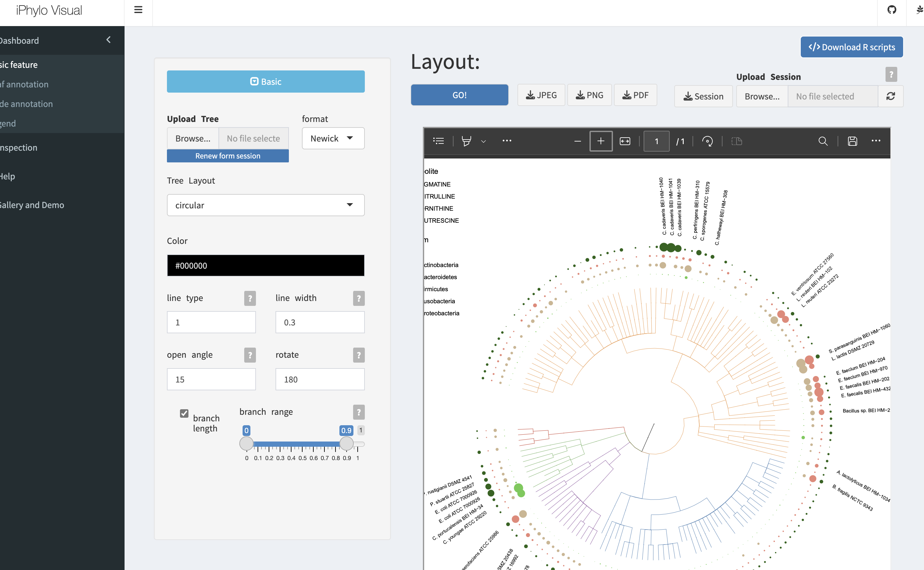The height and width of the screenshot is (570, 924).
Task: Click the PDF viewer zoom out minus
Action: pyautogui.click(x=577, y=141)
